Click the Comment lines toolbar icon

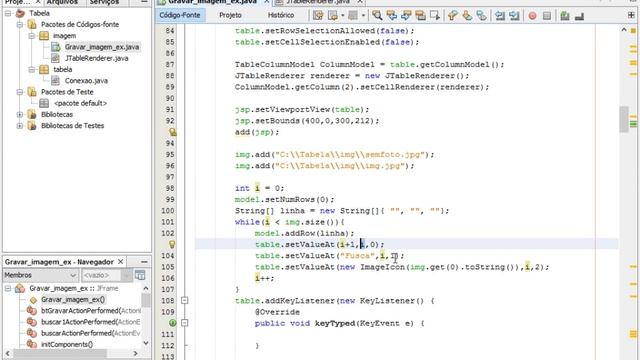coord(565,16)
